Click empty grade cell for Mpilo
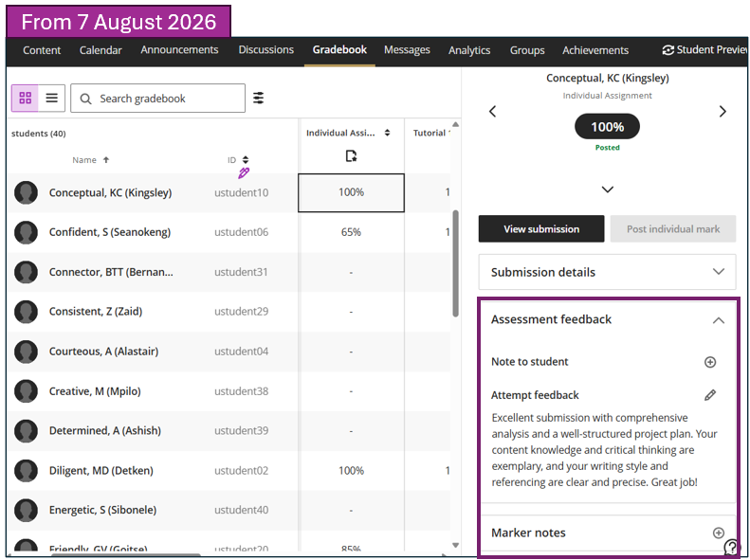750x560 pixels. tap(351, 391)
